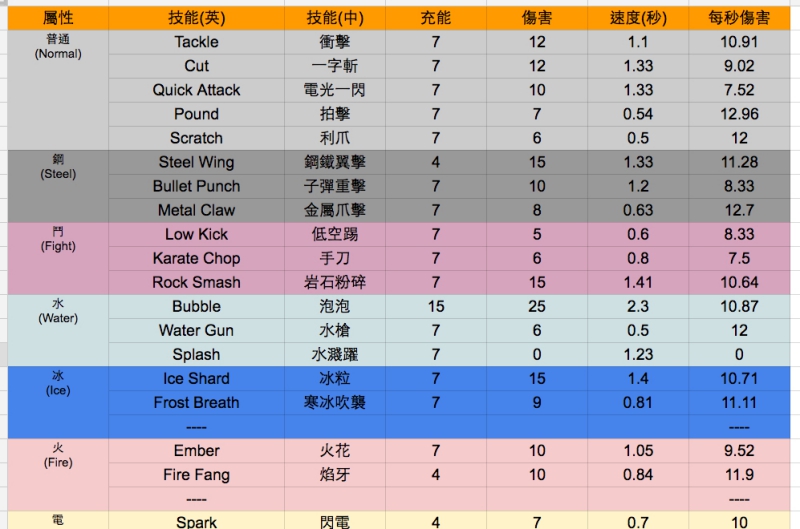Viewport: 800px width, 529px height.
Task: Click the 12.96 damage-per-second cell
Action: [x=739, y=114]
